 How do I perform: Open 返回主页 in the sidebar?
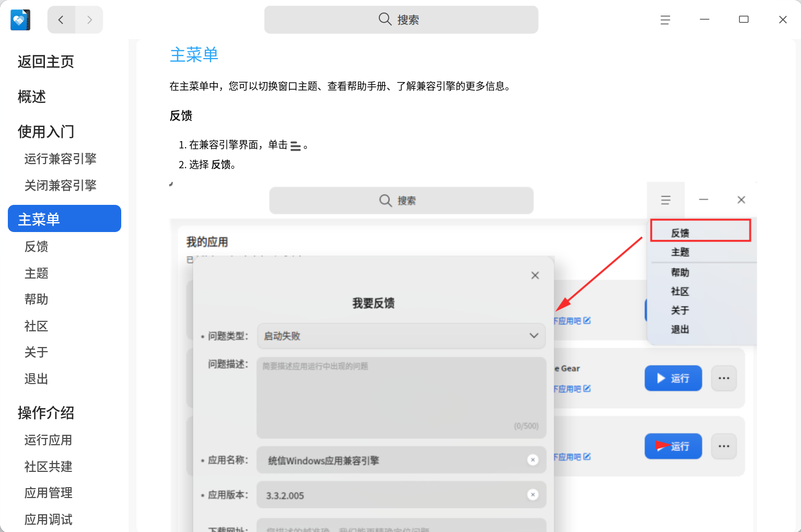[x=46, y=62]
